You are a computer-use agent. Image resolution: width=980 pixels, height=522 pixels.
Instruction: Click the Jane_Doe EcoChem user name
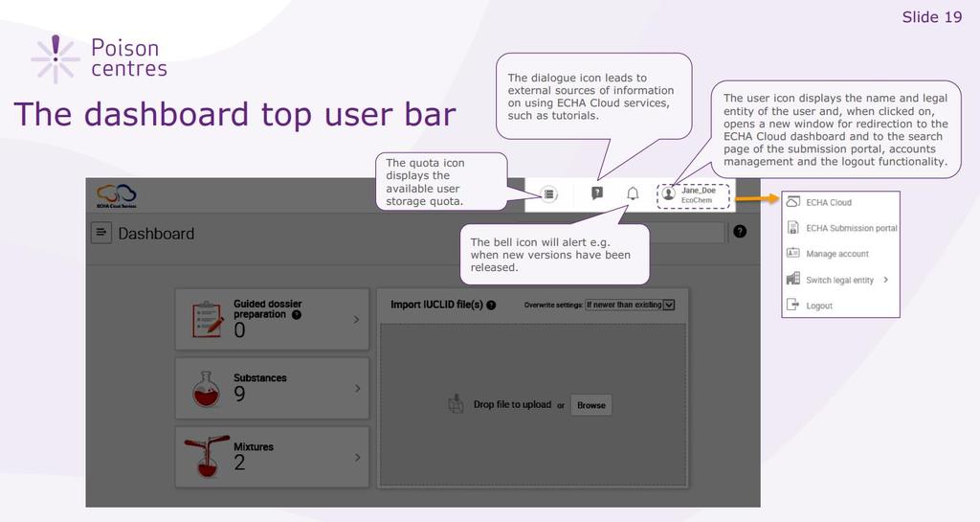tap(698, 195)
